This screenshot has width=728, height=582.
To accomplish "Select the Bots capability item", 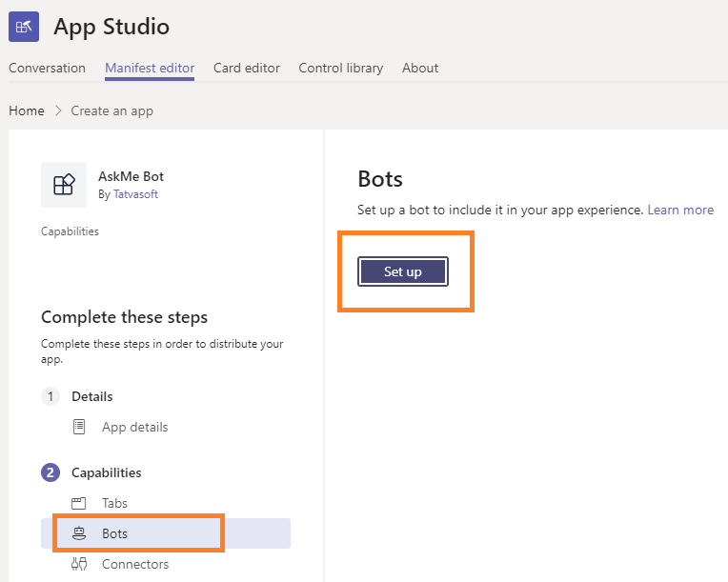I will click(x=166, y=533).
